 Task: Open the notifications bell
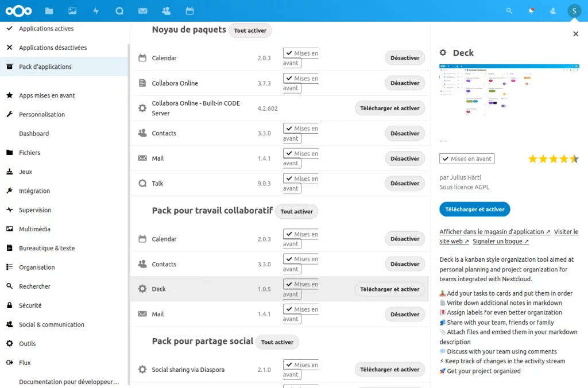(531, 11)
